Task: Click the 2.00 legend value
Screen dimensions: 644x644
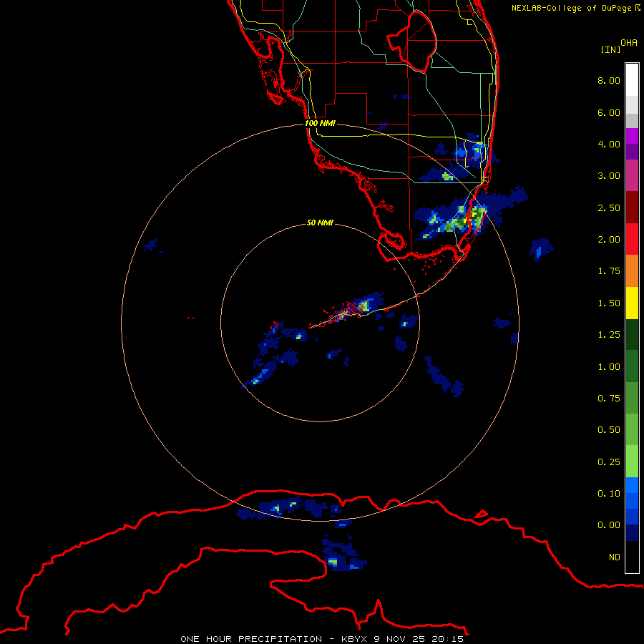Action: point(609,240)
